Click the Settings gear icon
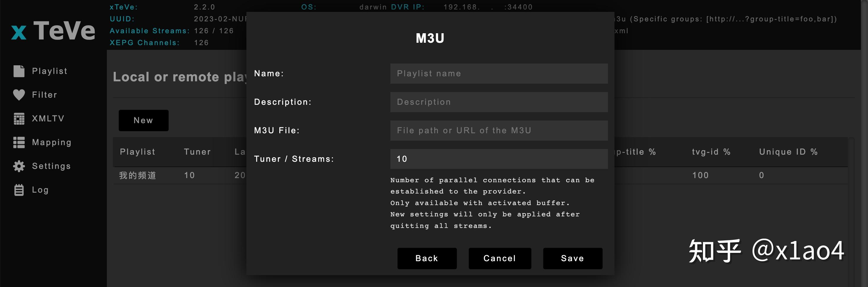Screen dimensions: 868x287 tap(19, 166)
